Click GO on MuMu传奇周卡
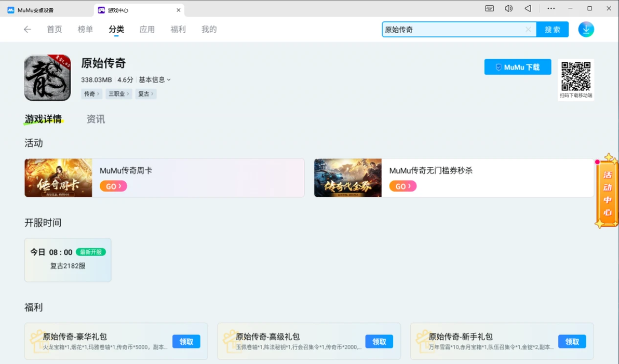This screenshot has width=619, height=364. coord(113,186)
